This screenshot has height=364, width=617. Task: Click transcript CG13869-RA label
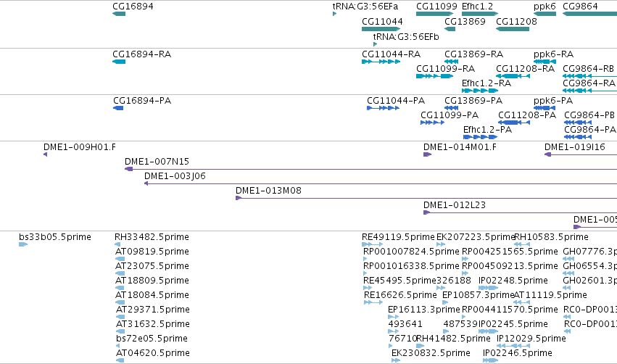coord(473,54)
